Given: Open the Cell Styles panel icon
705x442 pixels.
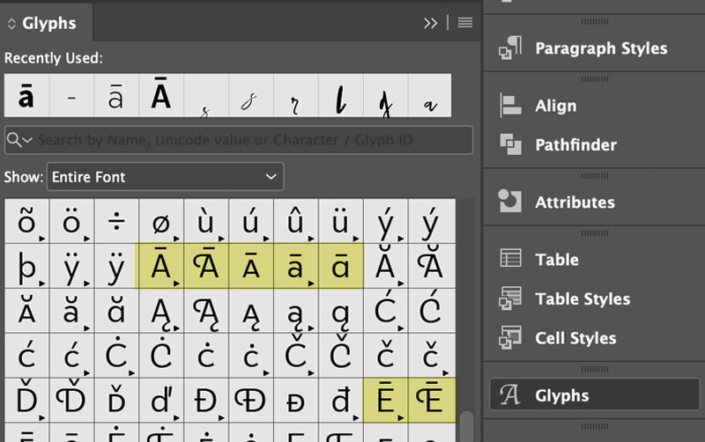Looking at the screenshot, I should click(x=511, y=338).
